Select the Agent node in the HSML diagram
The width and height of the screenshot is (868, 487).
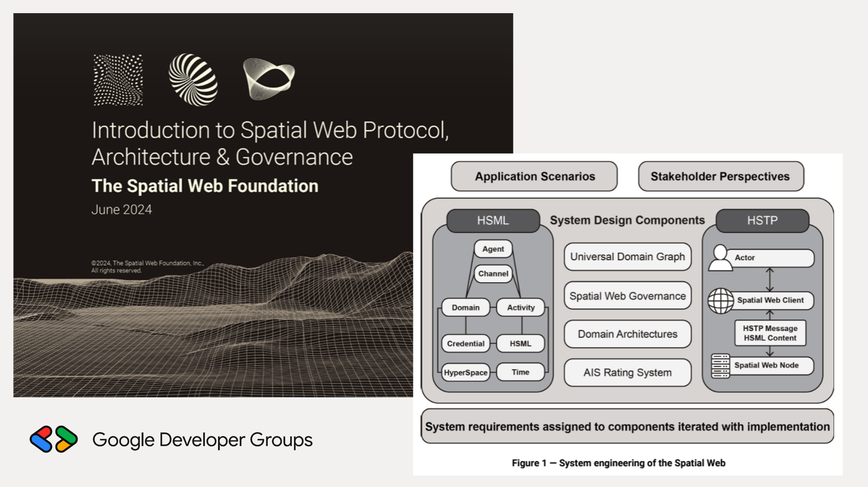pyautogui.click(x=493, y=249)
